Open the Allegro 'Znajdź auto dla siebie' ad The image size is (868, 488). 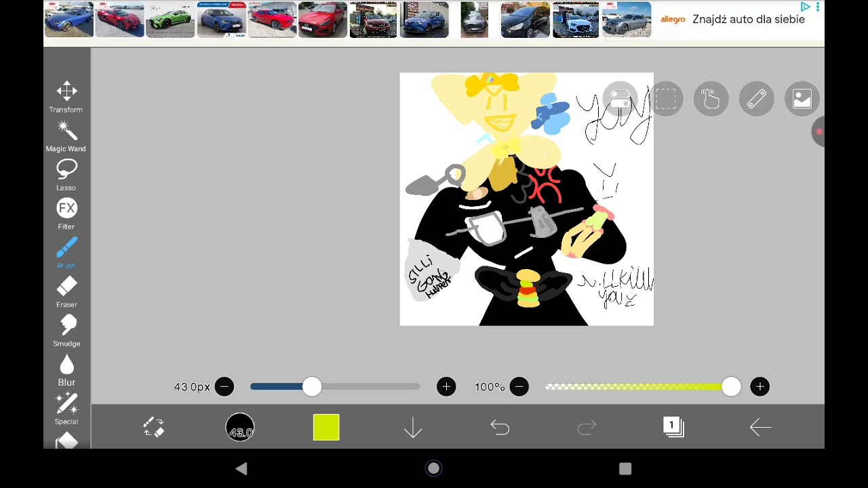coord(733,20)
